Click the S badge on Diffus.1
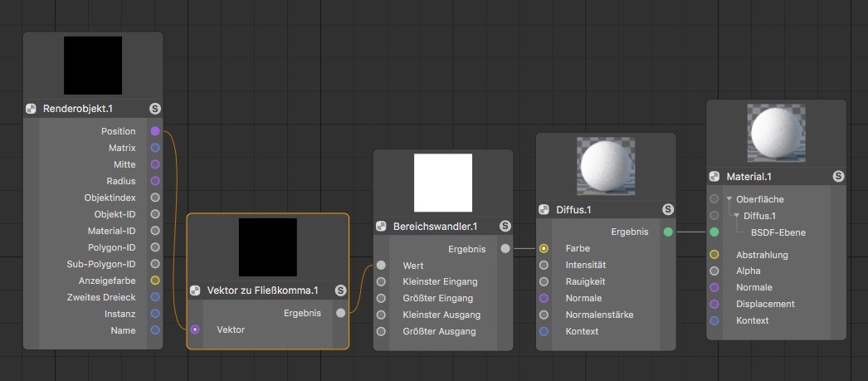 tap(668, 209)
